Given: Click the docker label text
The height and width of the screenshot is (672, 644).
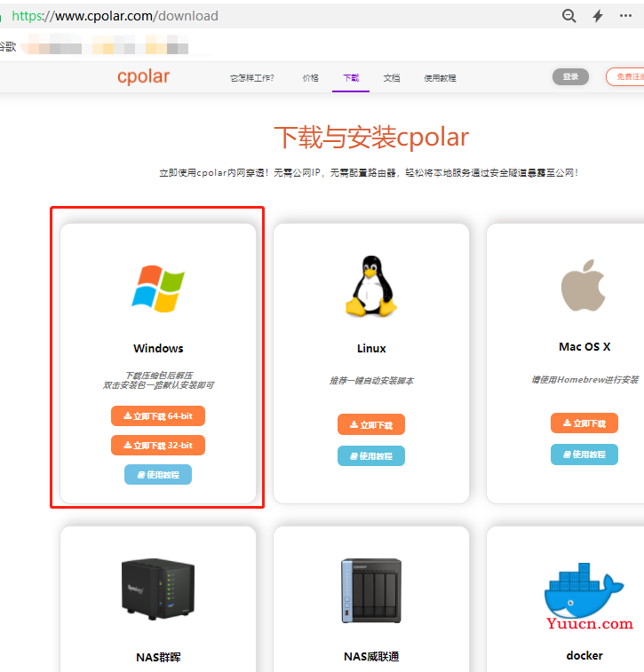Looking at the screenshot, I should (584, 656).
